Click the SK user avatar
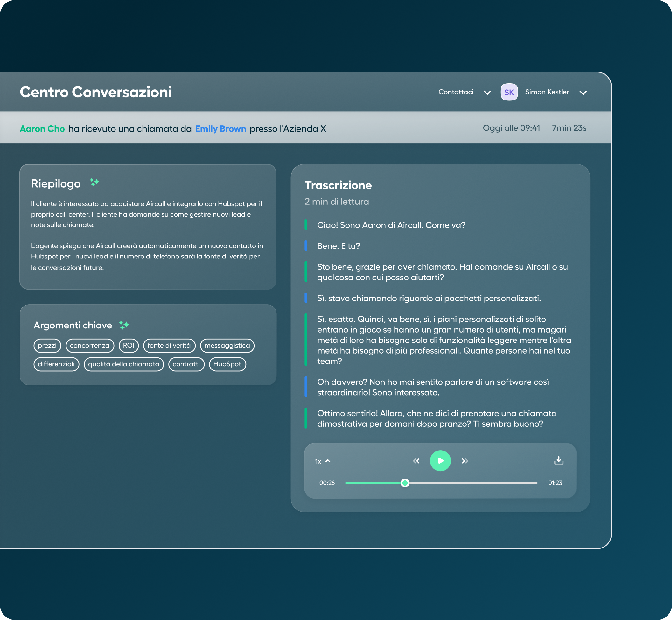Image resolution: width=672 pixels, height=620 pixels. (509, 92)
